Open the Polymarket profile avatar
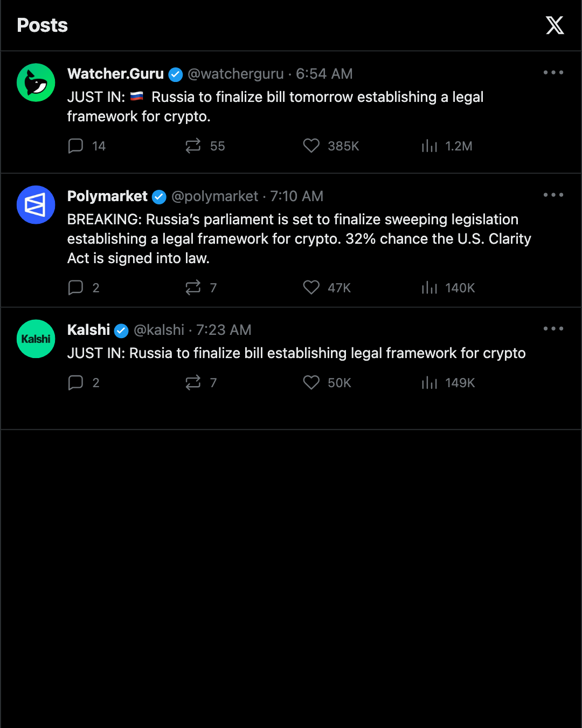Viewport: 582px width, 728px height. pyautogui.click(x=36, y=205)
